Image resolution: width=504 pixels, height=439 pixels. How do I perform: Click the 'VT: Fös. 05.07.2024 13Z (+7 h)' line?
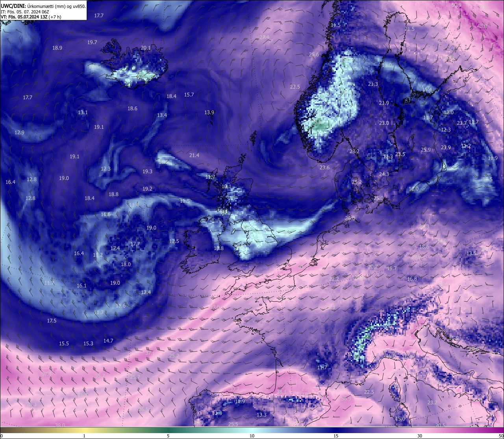[x=31, y=17]
